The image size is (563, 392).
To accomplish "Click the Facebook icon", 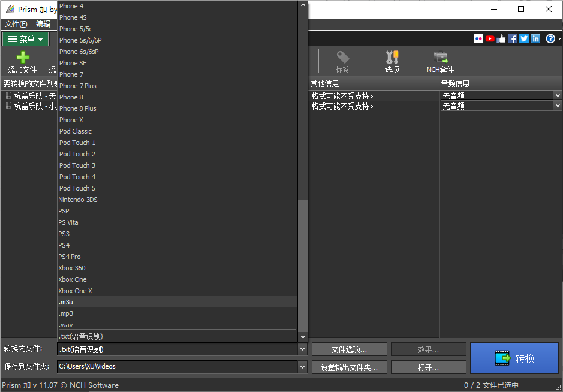I will click(513, 38).
